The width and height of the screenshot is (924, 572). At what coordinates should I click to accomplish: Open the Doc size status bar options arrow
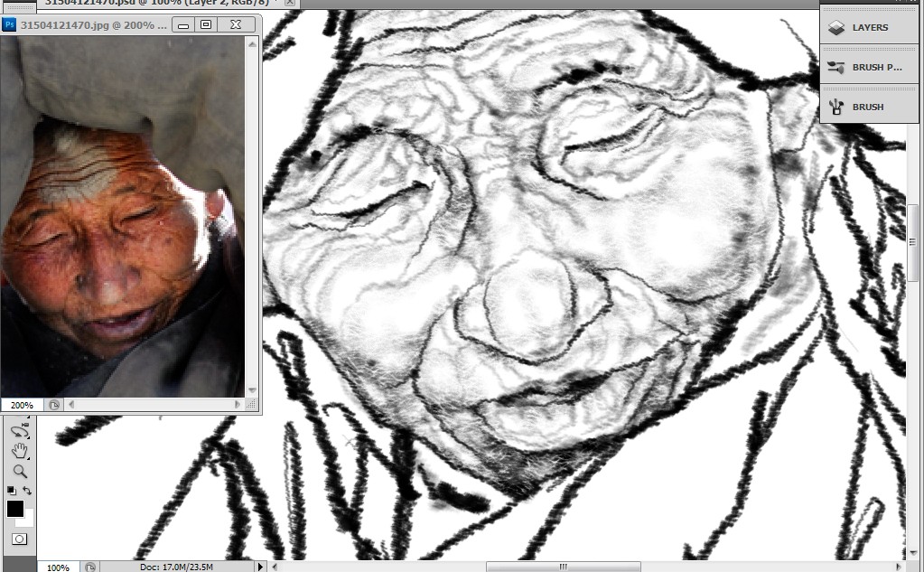[x=260, y=567]
